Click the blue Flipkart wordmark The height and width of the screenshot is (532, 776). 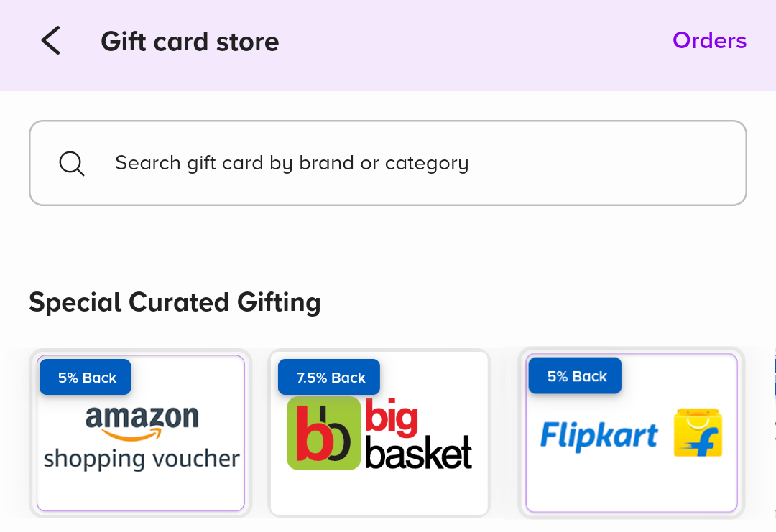pos(599,435)
